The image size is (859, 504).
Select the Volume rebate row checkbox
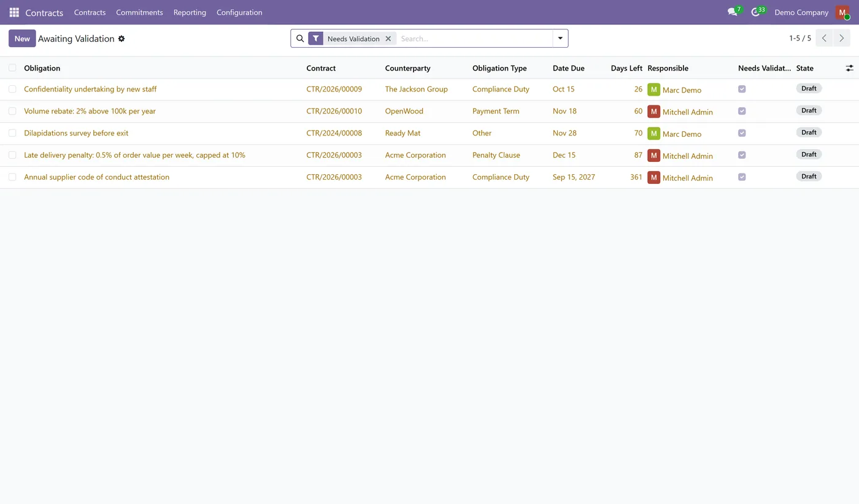[x=12, y=111]
